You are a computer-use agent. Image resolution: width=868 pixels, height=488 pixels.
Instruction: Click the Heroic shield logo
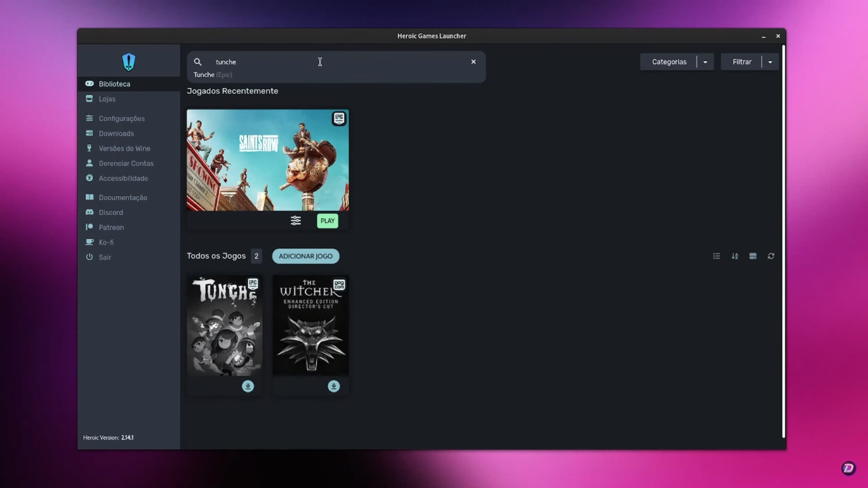tap(128, 62)
